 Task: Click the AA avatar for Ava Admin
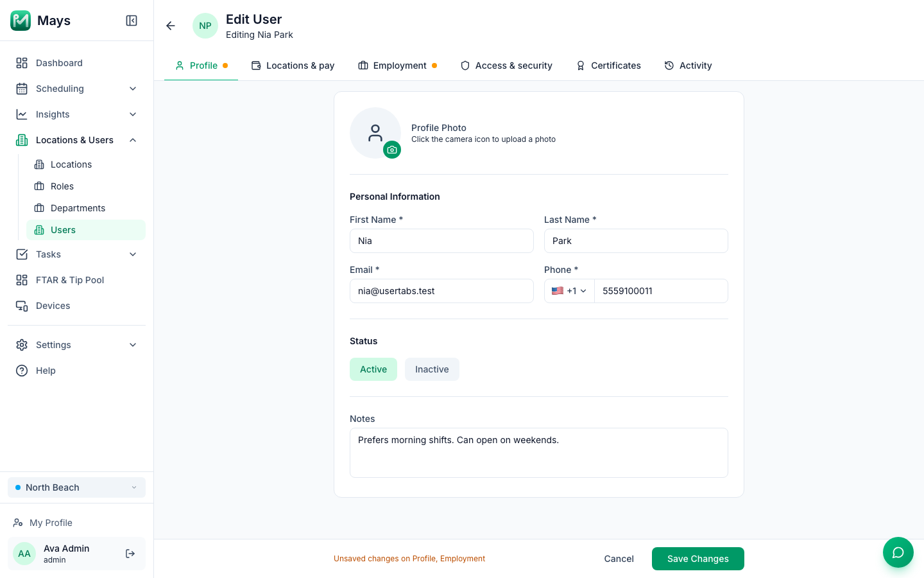click(24, 554)
